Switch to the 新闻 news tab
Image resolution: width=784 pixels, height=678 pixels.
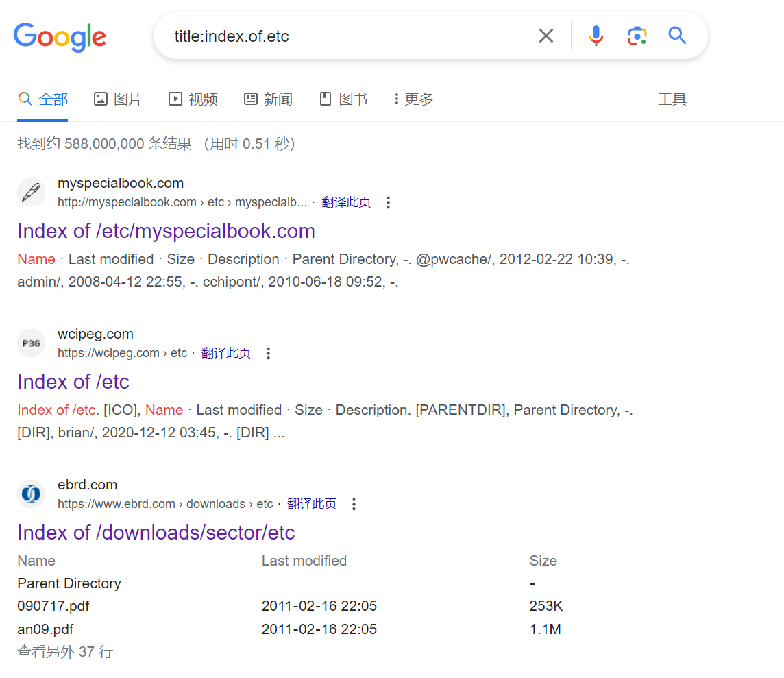coord(269,99)
